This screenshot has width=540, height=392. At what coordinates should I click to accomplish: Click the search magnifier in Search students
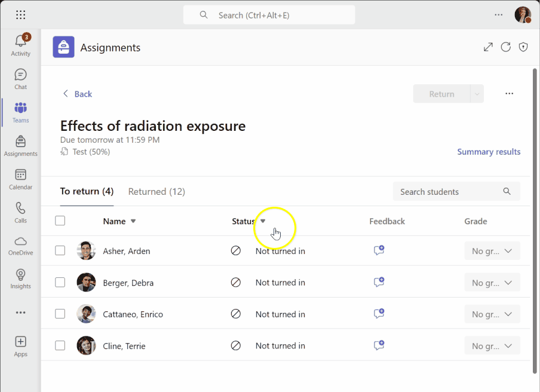507,191
